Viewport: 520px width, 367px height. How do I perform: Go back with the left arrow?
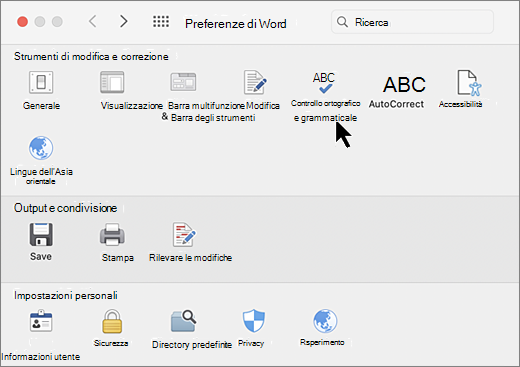93,21
